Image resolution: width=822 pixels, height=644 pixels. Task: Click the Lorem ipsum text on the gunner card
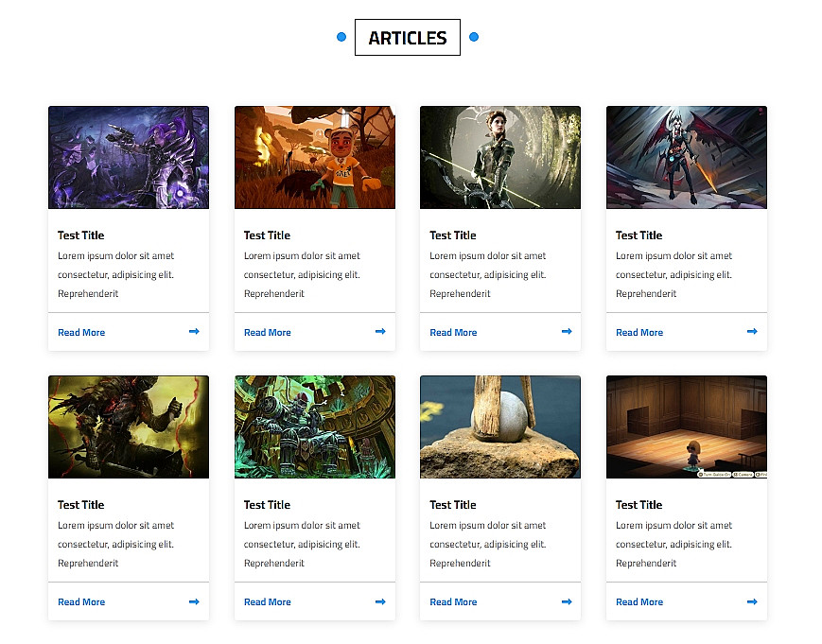tap(115, 274)
